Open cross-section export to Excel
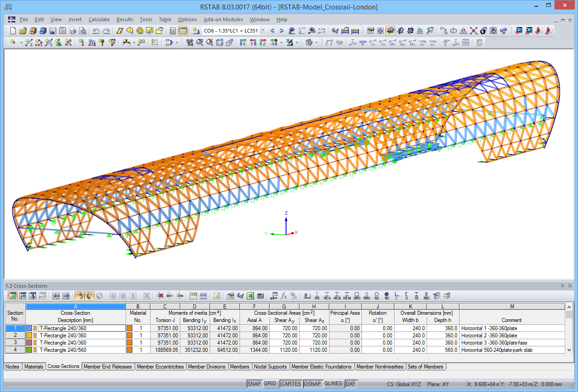Image resolution: width=578 pixels, height=392 pixels. [x=250, y=296]
